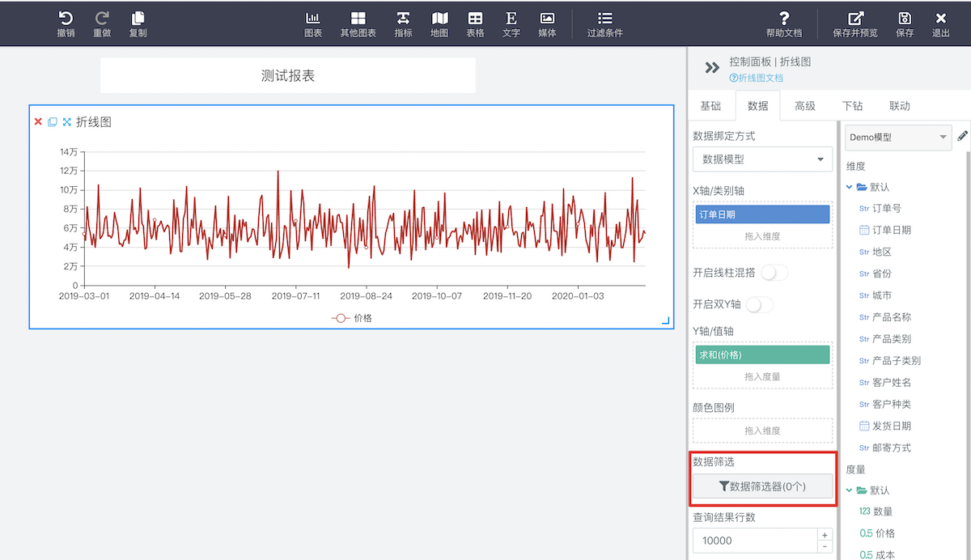Switch to the 高级 tab
The width and height of the screenshot is (971, 560).
click(x=805, y=106)
